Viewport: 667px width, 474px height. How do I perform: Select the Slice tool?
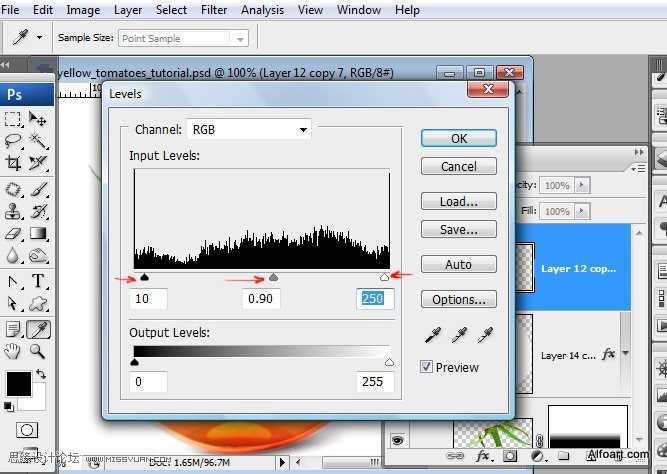(x=38, y=163)
